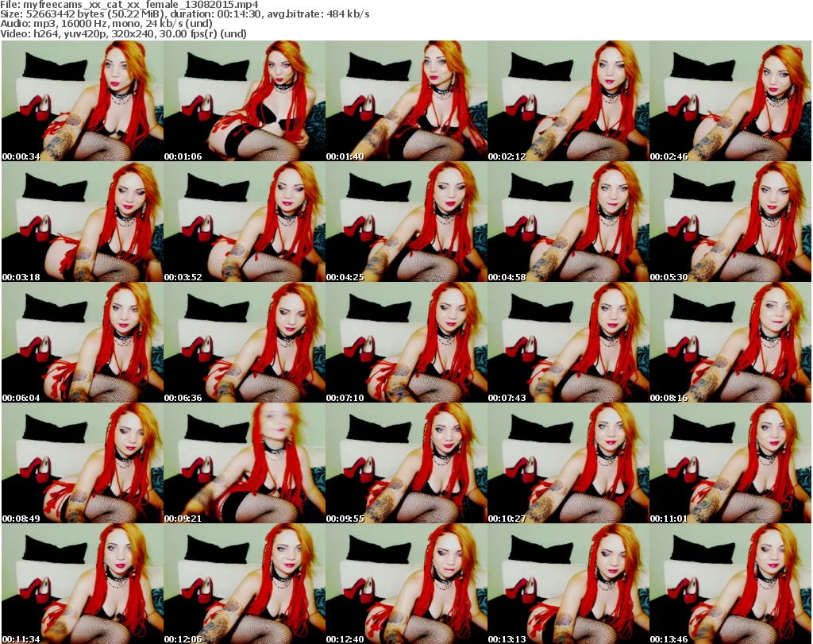View the frame stamped 00:06:36
Viewport: 813px width, 644px height.
coord(245,343)
